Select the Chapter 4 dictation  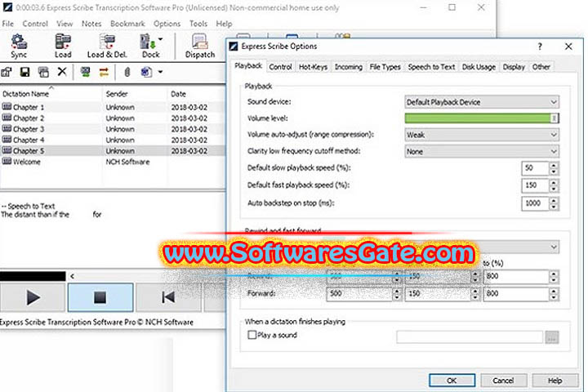pyautogui.click(x=113, y=140)
